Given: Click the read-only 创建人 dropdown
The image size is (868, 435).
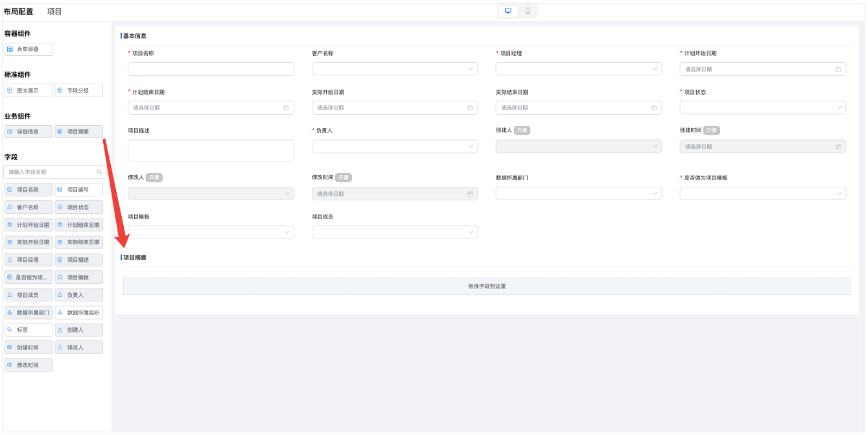Looking at the screenshot, I should coord(579,147).
